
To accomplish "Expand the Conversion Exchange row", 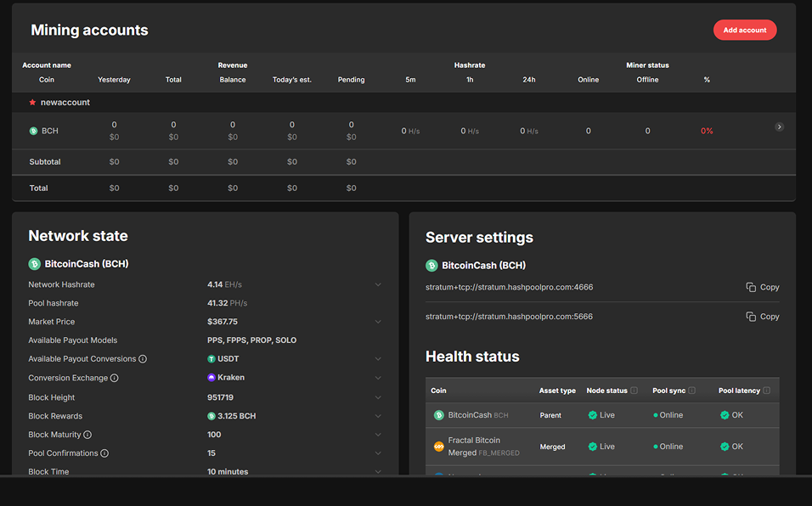I will pos(378,378).
